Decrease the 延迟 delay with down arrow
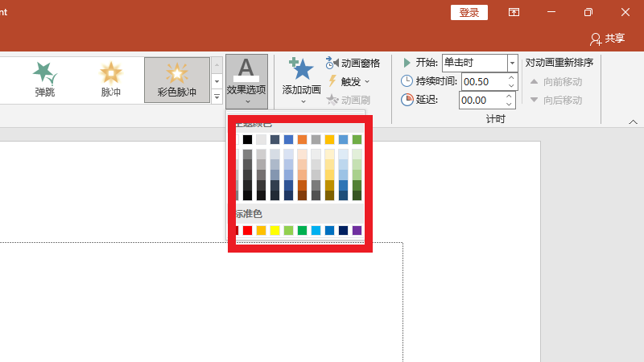This screenshot has width=644, height=362. coord(509,104)
